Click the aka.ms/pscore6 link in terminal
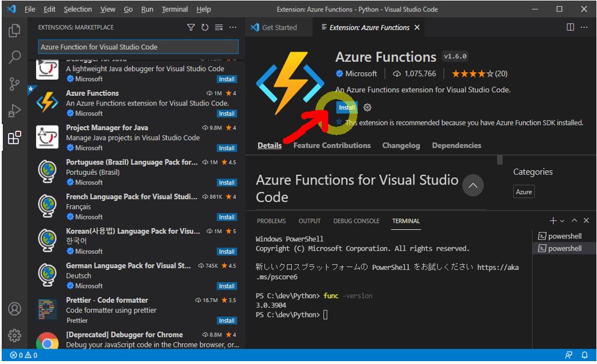Viewport: 597px width, 364px height. point(387,272)
